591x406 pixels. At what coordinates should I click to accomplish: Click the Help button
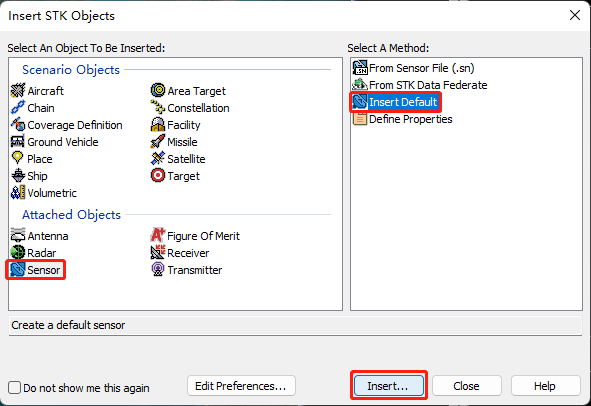(545, 386)
